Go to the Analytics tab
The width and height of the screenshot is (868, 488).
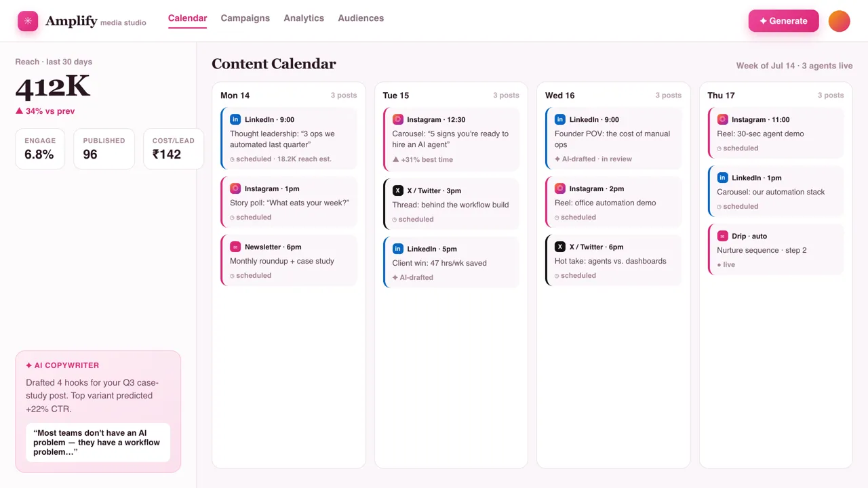point(304,18)
